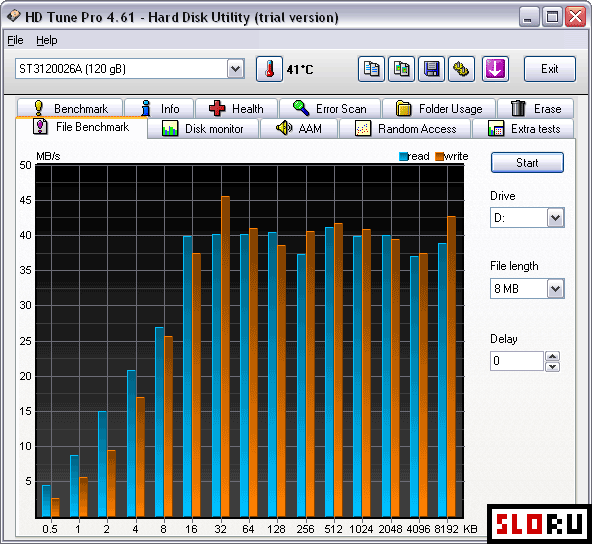Expand the disk selection dropdown
592x544 pixels.
coord(236,69)
